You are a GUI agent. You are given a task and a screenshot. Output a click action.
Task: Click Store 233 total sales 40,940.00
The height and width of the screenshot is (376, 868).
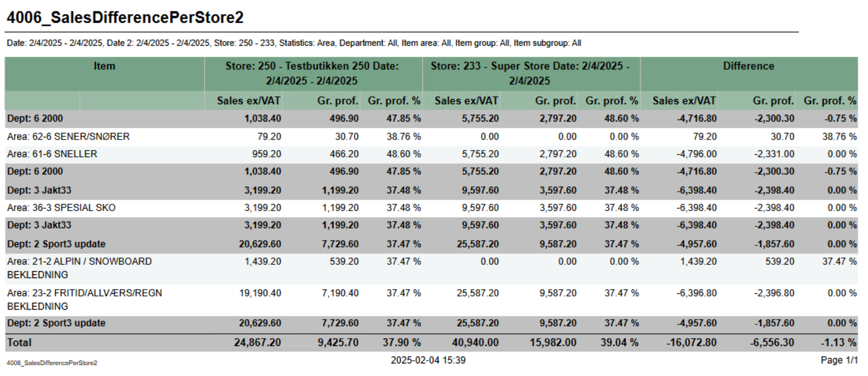(x=475, y=342)
